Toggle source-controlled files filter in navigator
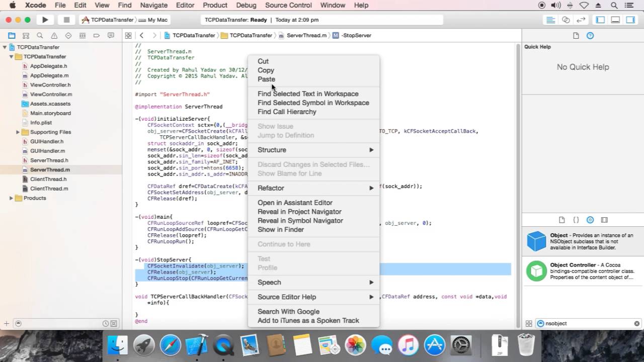Viewport: 644px width, 362px height. [x=114, y=324]
